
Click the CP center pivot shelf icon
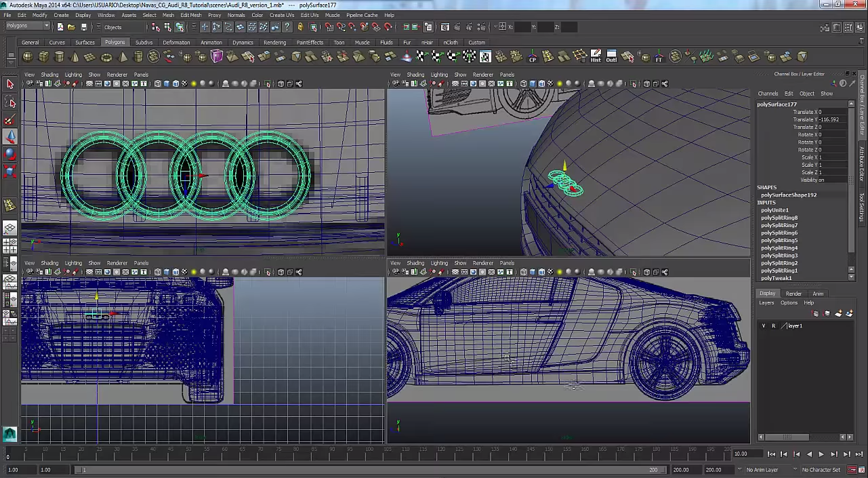coord(533,57)
